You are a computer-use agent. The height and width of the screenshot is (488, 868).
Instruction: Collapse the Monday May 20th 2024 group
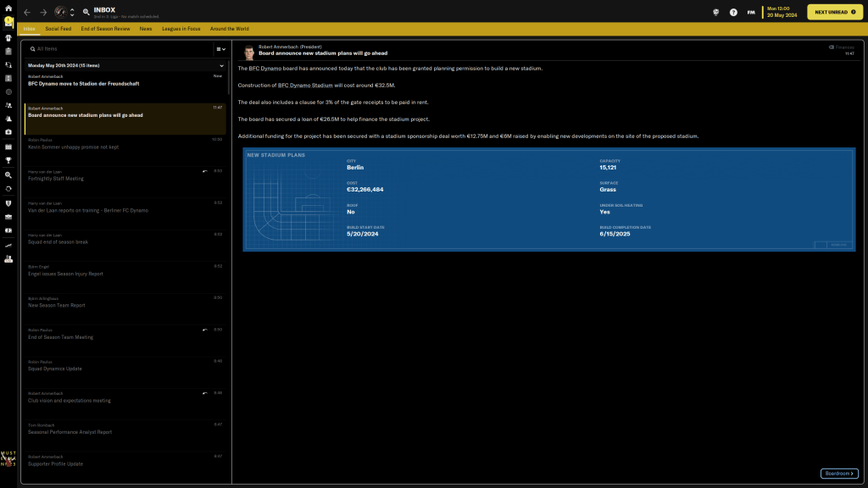tap(222, 65)
